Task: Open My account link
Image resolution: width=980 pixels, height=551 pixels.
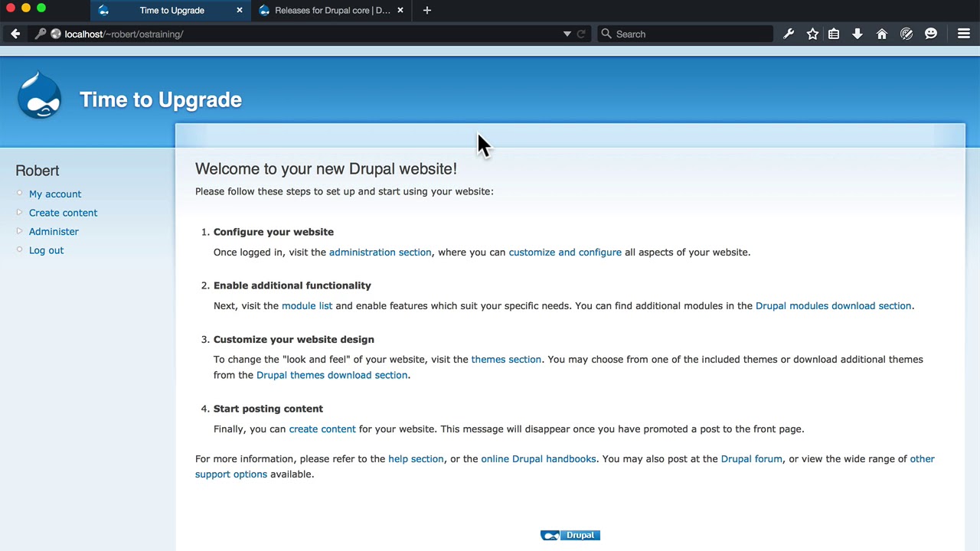Action: (55, 194)
